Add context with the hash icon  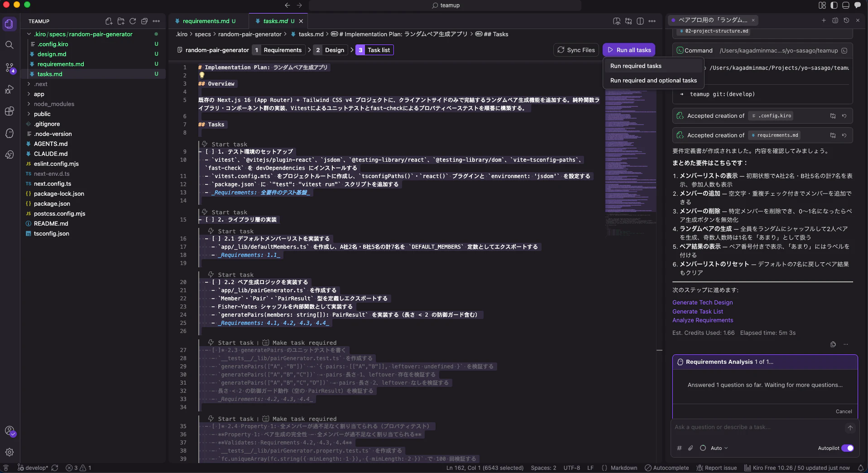tap(679, 448)
